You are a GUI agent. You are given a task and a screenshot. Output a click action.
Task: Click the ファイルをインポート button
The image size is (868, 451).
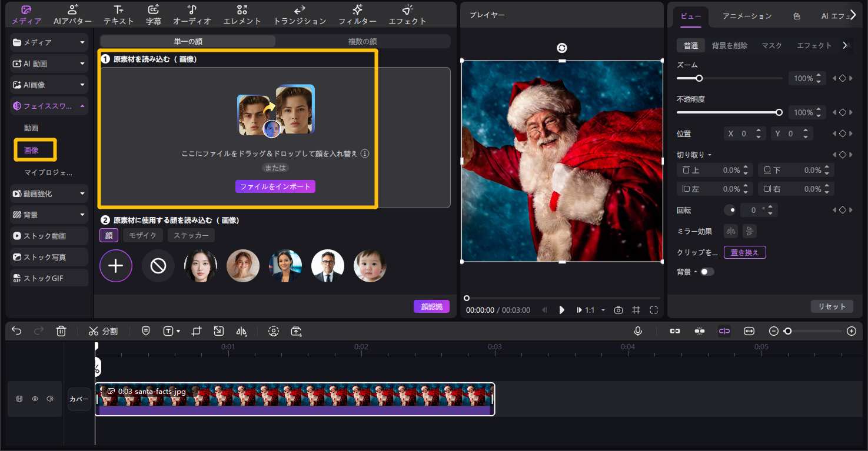(x=275, y=186)
